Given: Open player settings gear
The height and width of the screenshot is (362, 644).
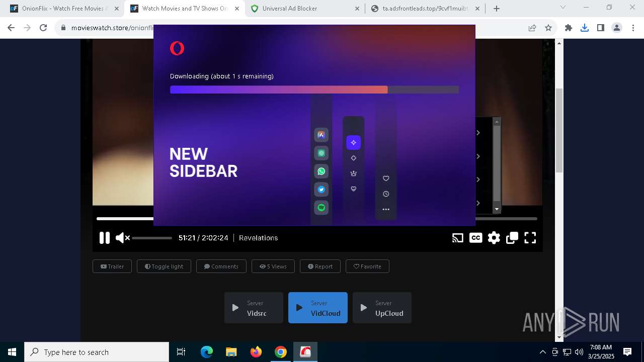Looking at the screenshot, I should click(494, 238).
